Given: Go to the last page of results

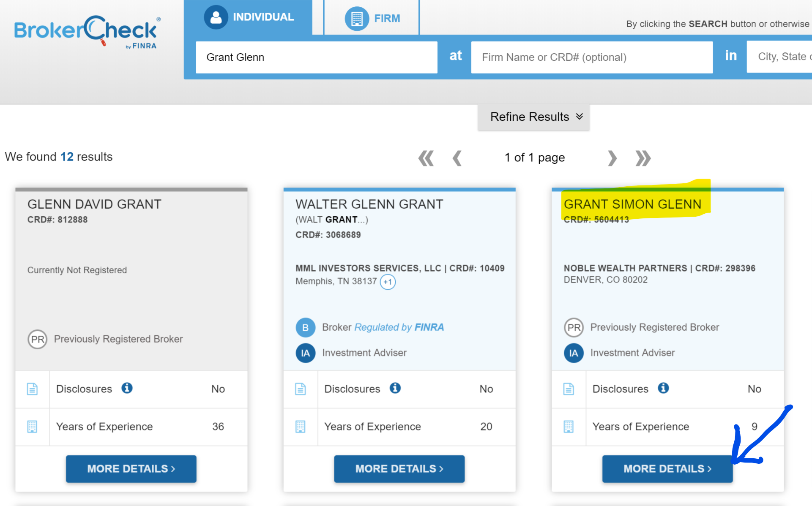Looking at the screenshot, I should (x=643, y=158).
